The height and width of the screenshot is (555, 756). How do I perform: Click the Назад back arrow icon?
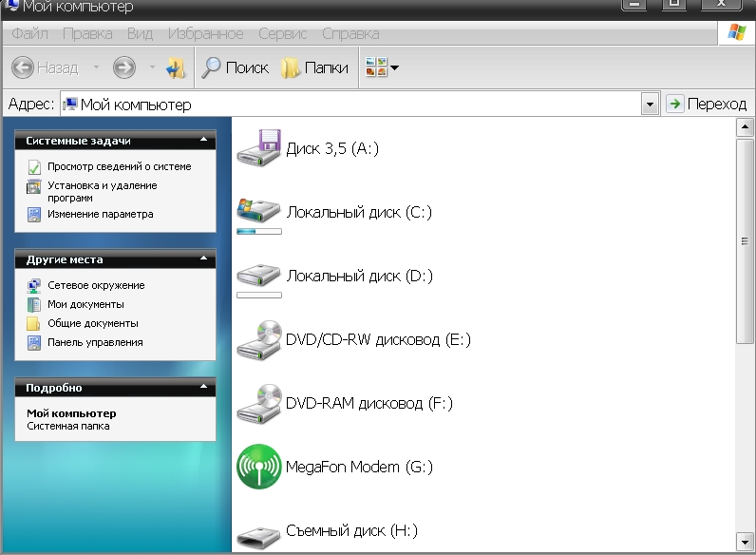click(x=23, y=67)
